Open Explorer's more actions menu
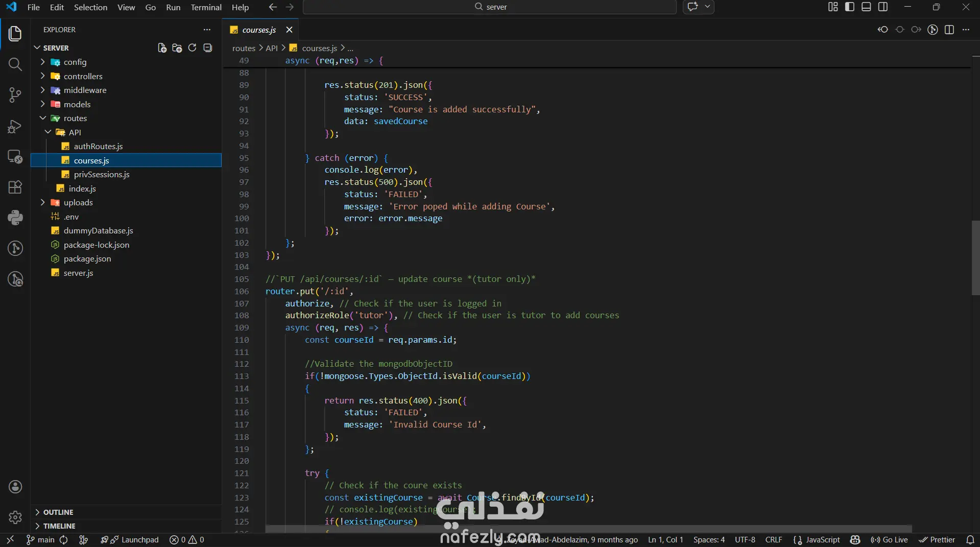The image size is (980, 547). click(207, 30)
